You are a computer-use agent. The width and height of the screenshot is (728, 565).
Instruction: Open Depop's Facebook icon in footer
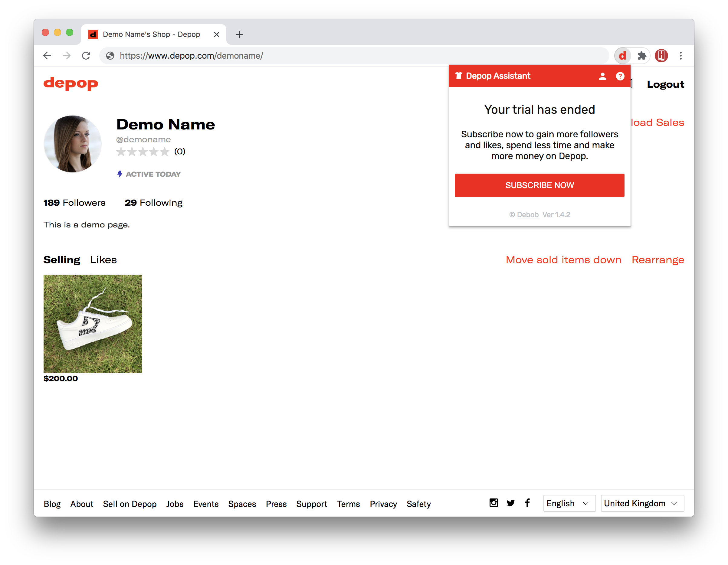click(527, 503)
